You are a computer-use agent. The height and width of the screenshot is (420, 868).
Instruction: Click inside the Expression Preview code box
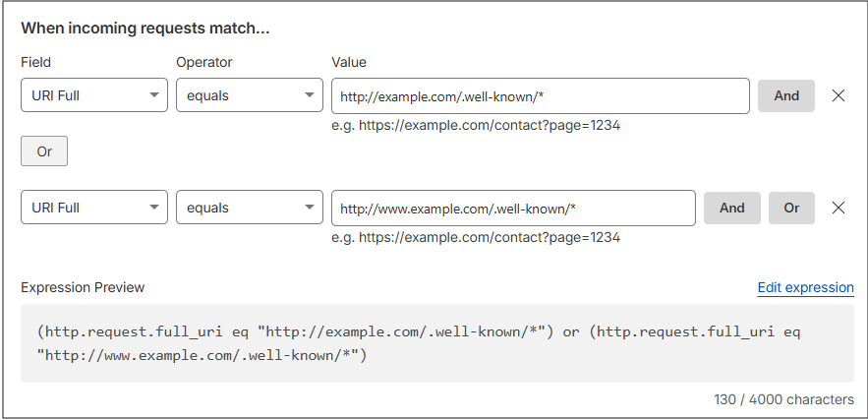tap(437, 343)
